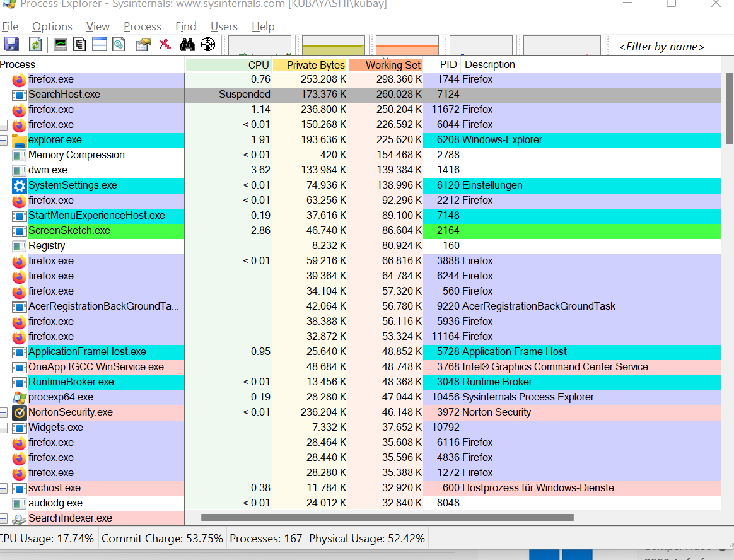Click the Firefox icon of PID 1744
Viewport: 734px width, 560px height.
tap(19, 79)
